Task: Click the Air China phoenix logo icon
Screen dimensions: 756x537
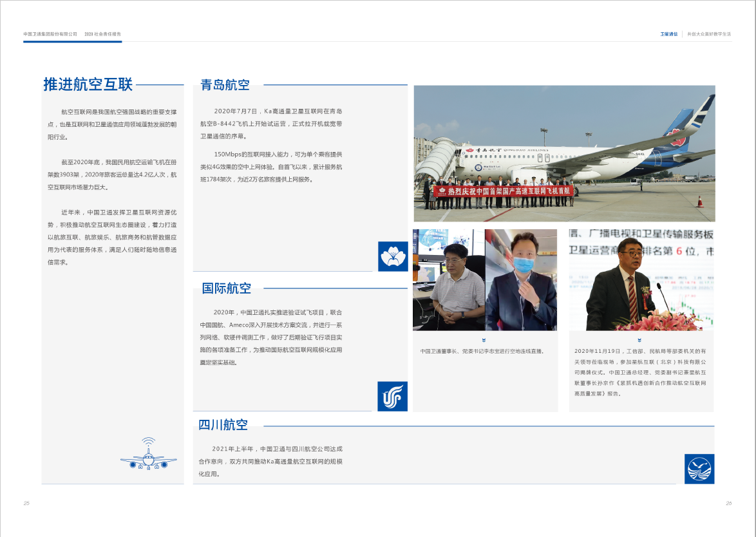Action: pos(392,396)
